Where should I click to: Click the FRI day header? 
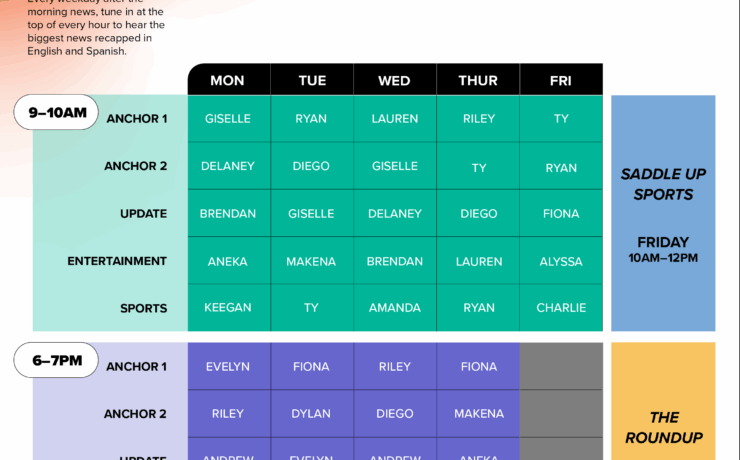[x=561, y=80]
